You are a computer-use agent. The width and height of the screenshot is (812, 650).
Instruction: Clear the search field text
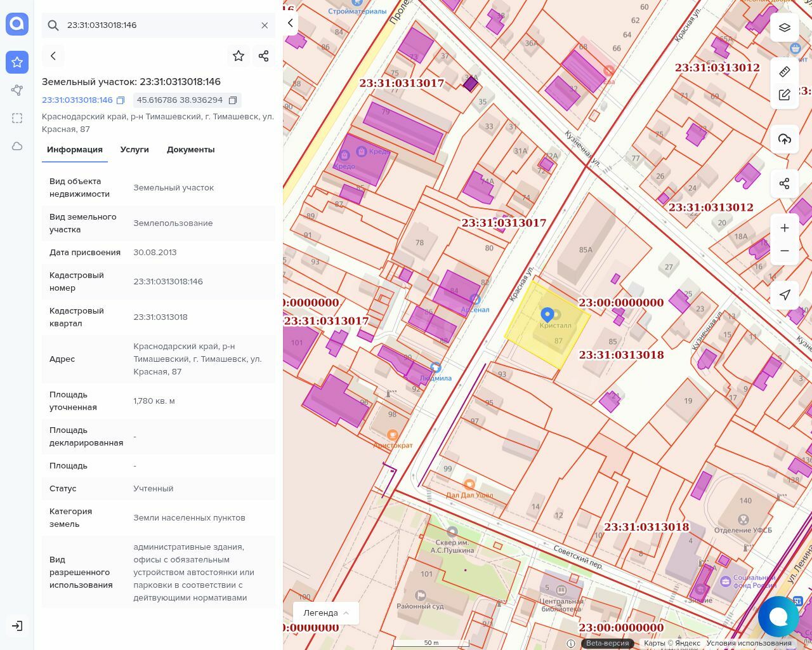tap(265, 25)
